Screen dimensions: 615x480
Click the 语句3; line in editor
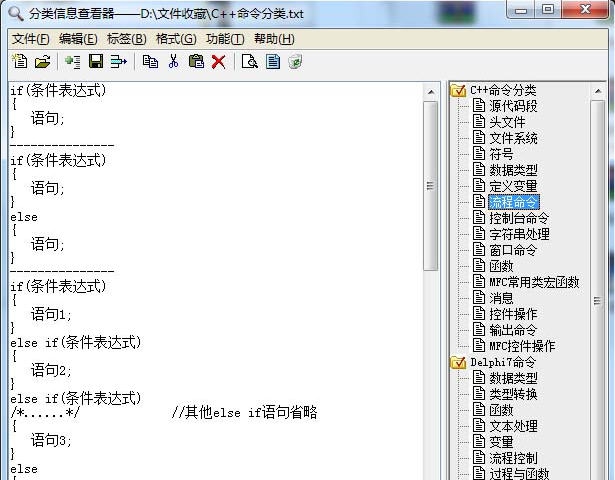(x=51, y=440)
